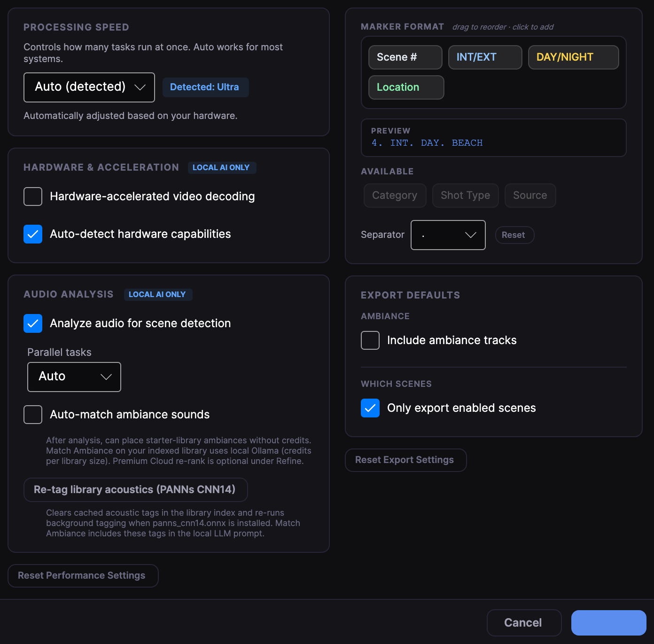The height and width of the screenshot is (644, 654).
Task: Click the blue button next to Cancel
Action: [x=609, y=623]
